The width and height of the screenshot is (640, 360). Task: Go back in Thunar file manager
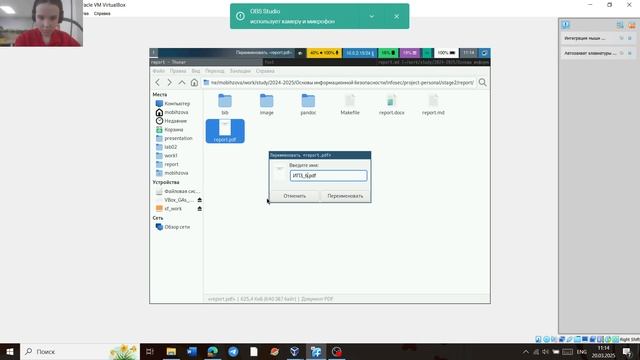pyautogui.click(x=158, y=82)
